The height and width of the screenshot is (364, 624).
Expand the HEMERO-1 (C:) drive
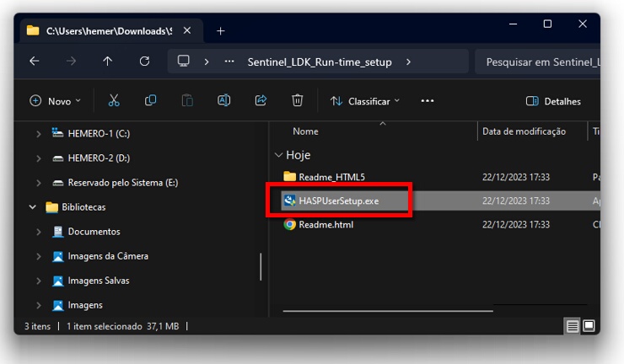coord(38,134)
